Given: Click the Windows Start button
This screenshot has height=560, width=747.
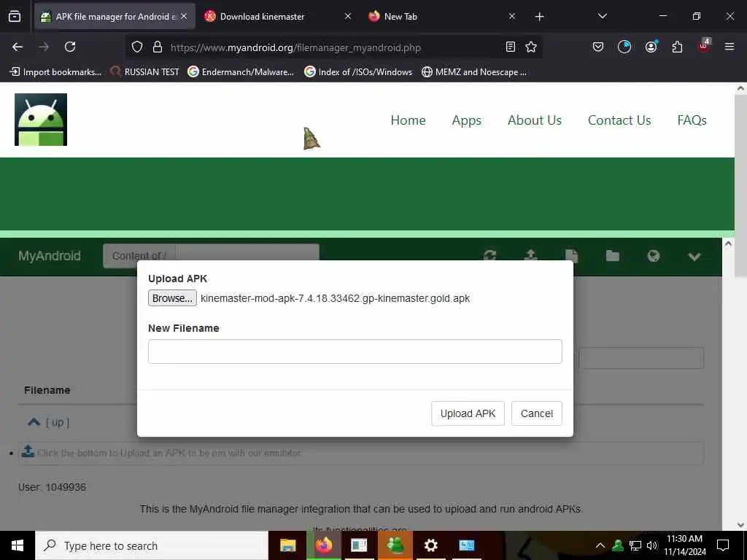Looking at the screenshot, I should pyautogui.click(x=18, y=545).
